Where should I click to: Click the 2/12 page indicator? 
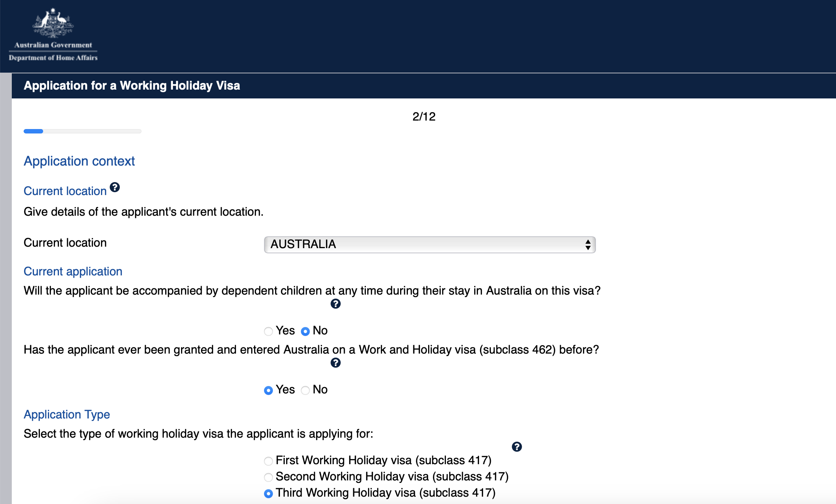click(424, 117)
